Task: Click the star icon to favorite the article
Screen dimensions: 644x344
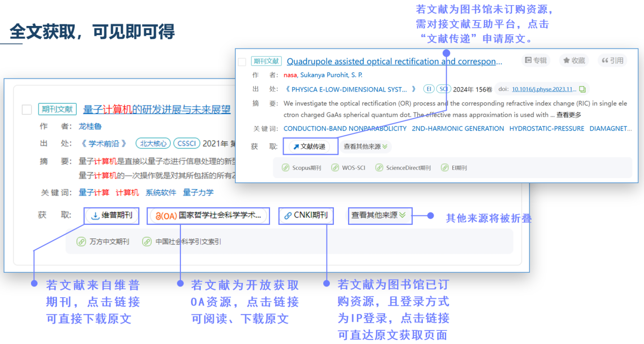Action: click(566, 60)
